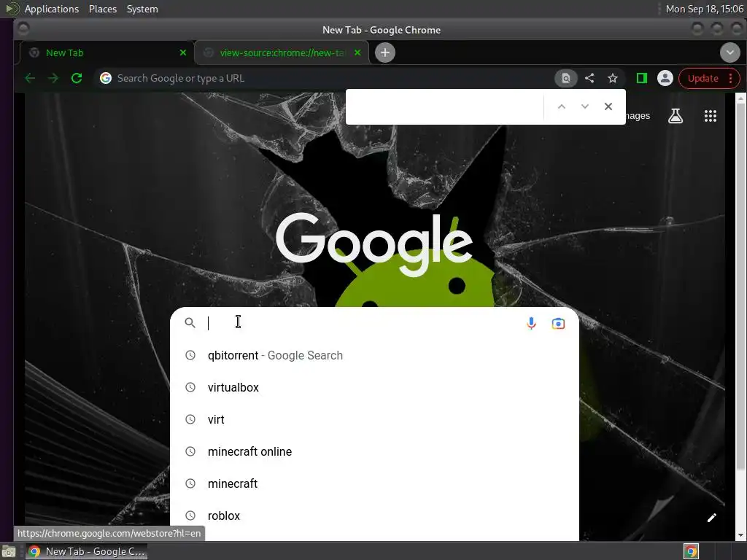Open the profile avatar menu
The height and width of the screenshot is (560, 747).
point(665,78)
